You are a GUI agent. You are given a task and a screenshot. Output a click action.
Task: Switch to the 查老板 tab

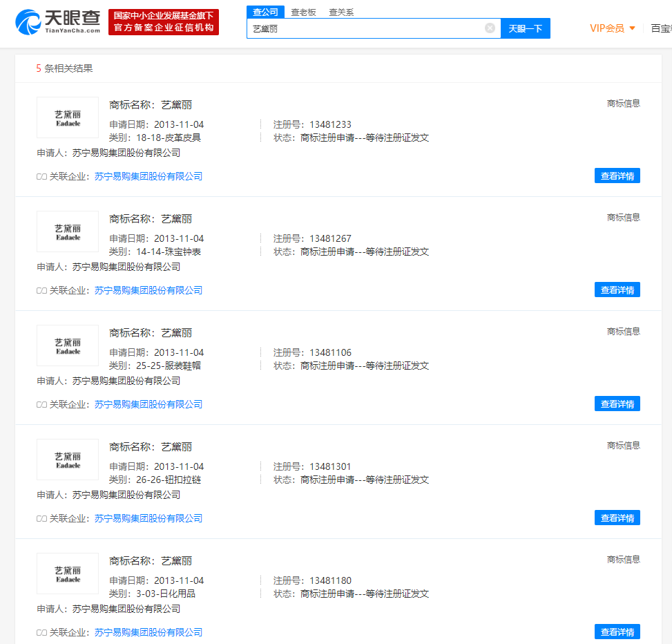pyautogui.click(x=303, y=12)
